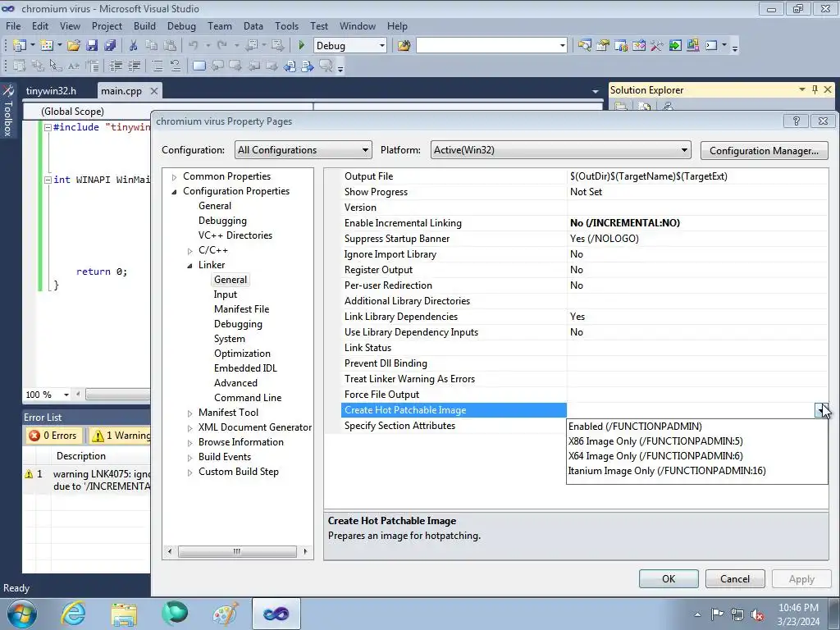Image resolution: width=840 pixels, height=630 pixels.
Task: Collapse the #include outlining region
Action: point(48,127)
